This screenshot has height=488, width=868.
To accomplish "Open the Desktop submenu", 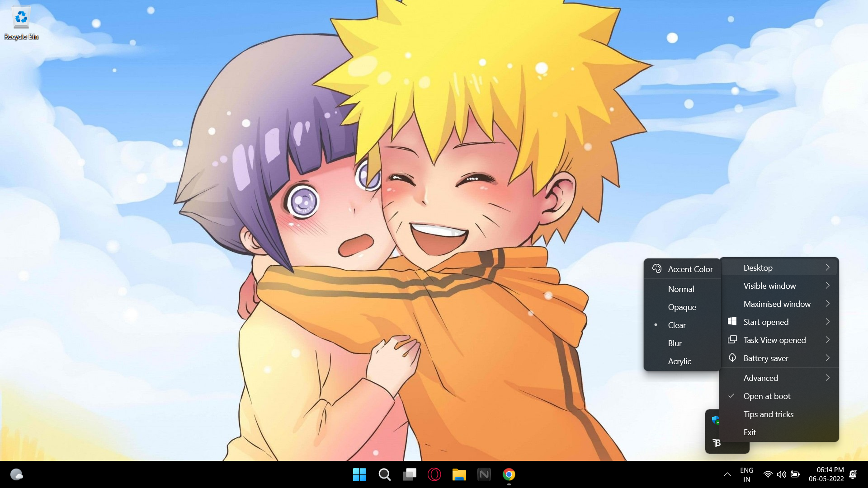I will (779, 267).
